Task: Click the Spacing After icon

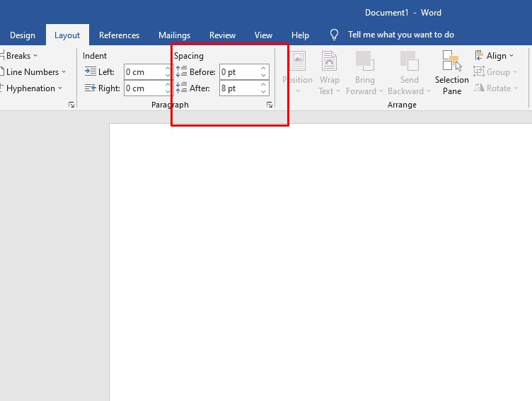Action: [x=181, y=88]
